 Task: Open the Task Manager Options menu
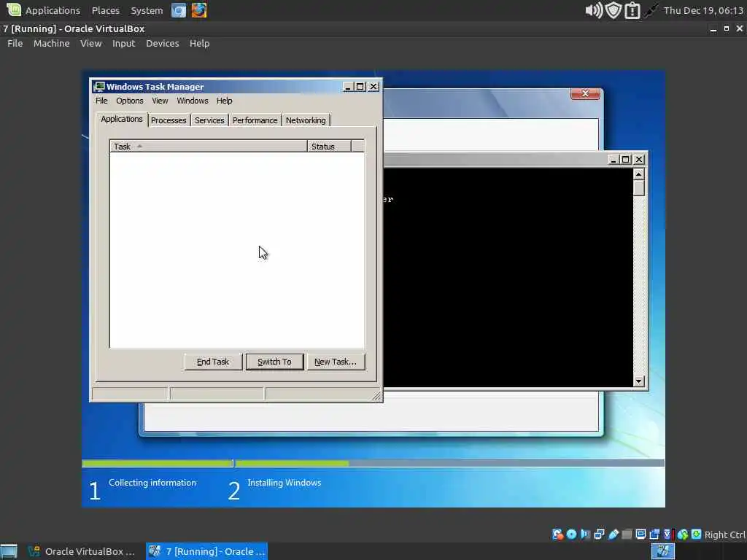(130, 101)
